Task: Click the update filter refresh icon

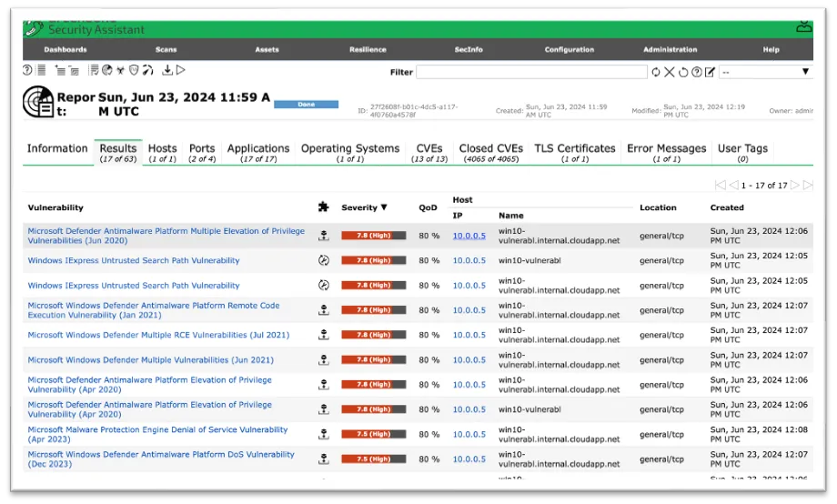Action: [655, 72]
